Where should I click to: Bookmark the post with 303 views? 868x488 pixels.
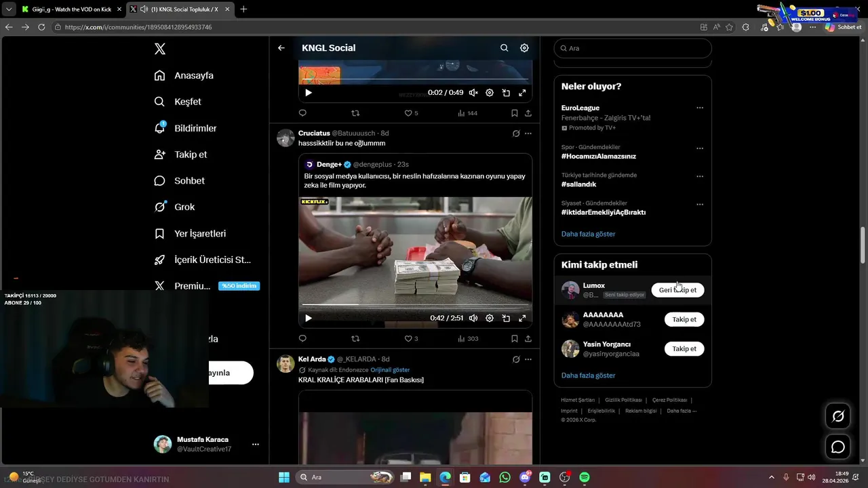515,338
